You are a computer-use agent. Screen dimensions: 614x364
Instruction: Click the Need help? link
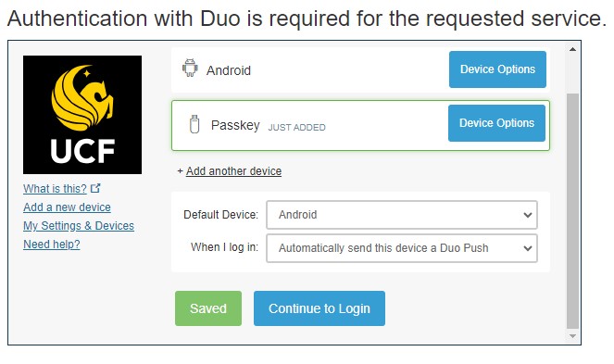click(51, 245)
